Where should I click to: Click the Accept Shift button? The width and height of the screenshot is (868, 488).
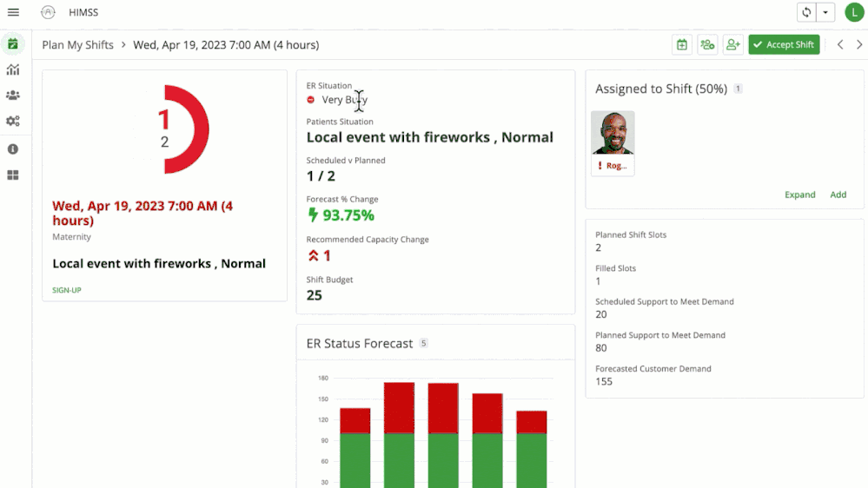(x=784, y=45)
